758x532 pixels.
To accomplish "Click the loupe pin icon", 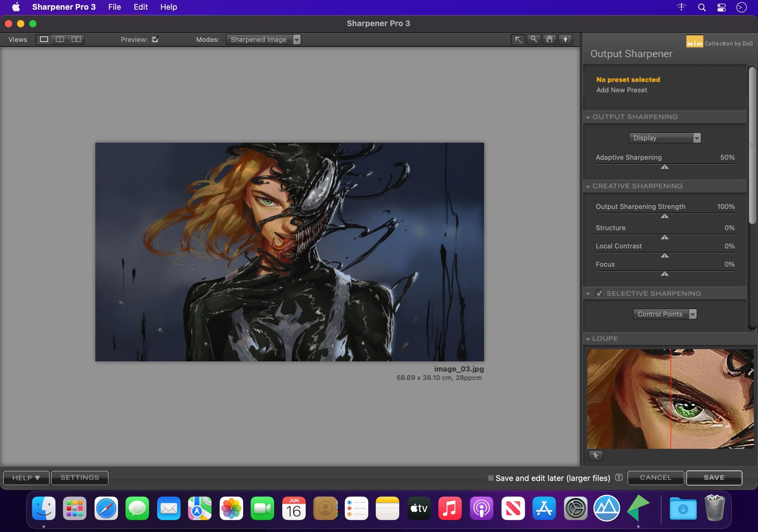I will click(x=596, y=455).
